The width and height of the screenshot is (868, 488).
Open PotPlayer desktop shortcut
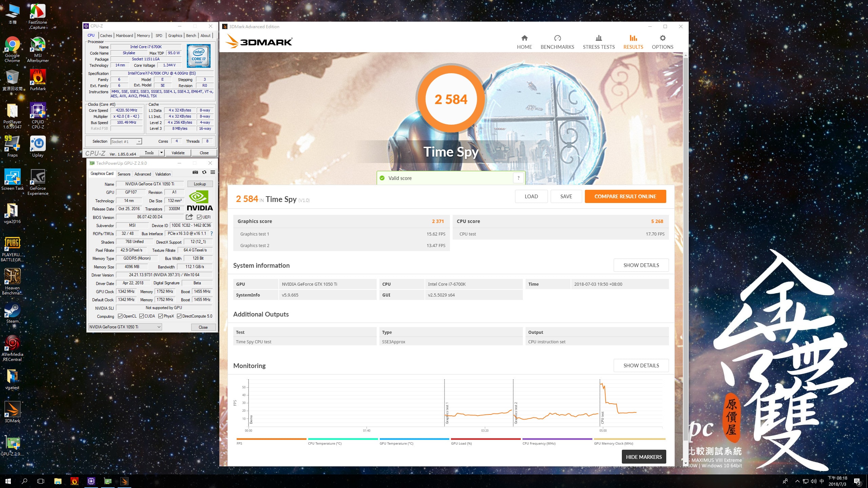[12, 116]
